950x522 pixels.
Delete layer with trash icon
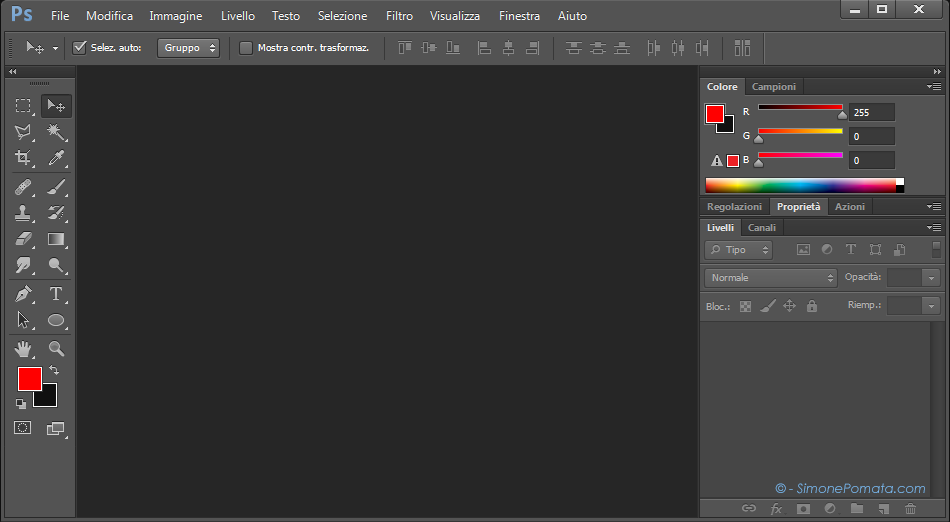click(911, 509)
